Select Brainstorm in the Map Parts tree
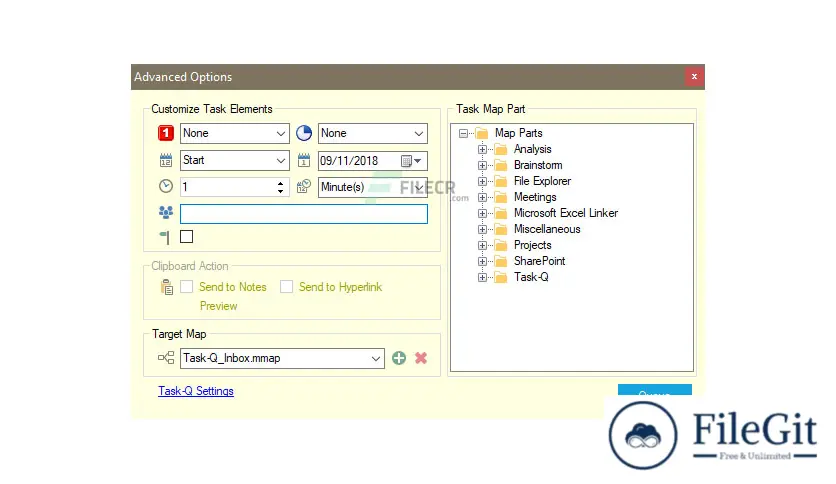 click(x=538, y=165)
